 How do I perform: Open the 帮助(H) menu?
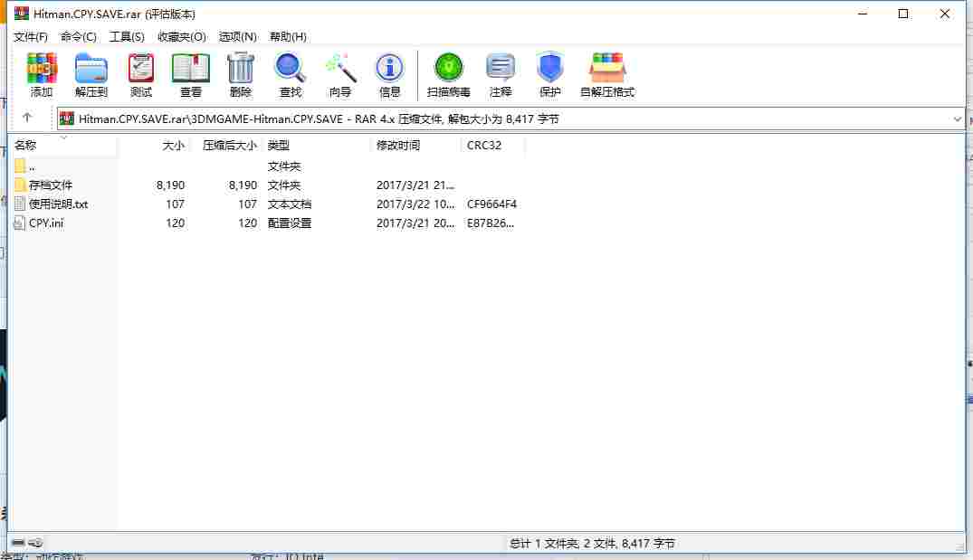288,36
